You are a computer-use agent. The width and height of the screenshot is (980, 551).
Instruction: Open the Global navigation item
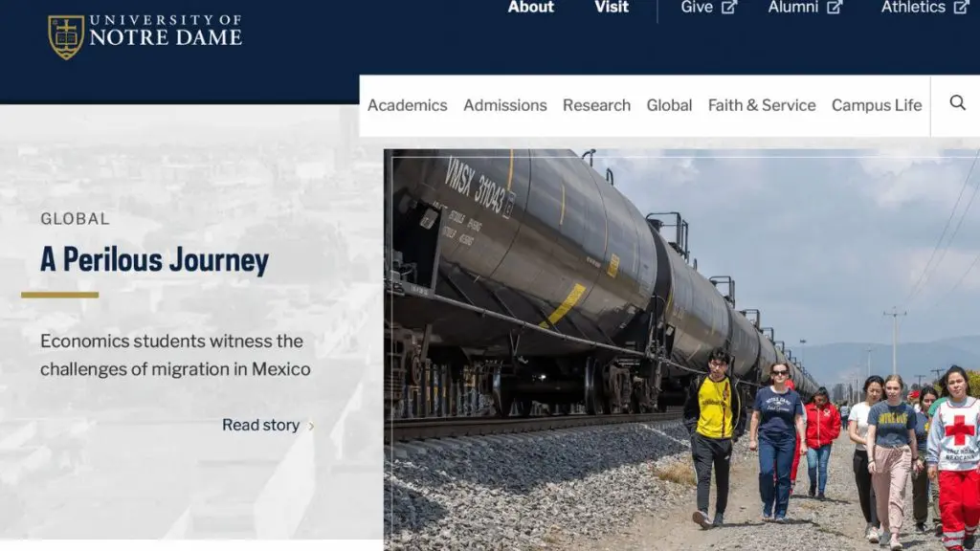tap(669, 105)
